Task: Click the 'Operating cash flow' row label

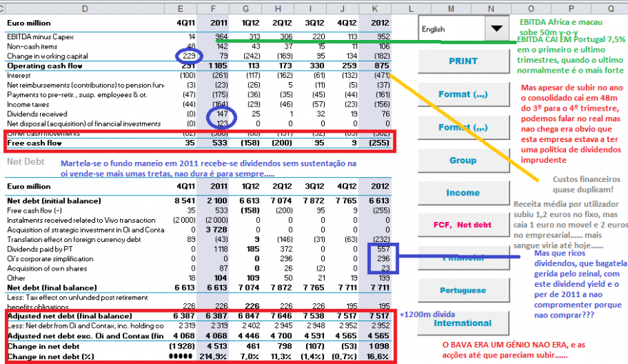Action: click(x=44, y=66)
